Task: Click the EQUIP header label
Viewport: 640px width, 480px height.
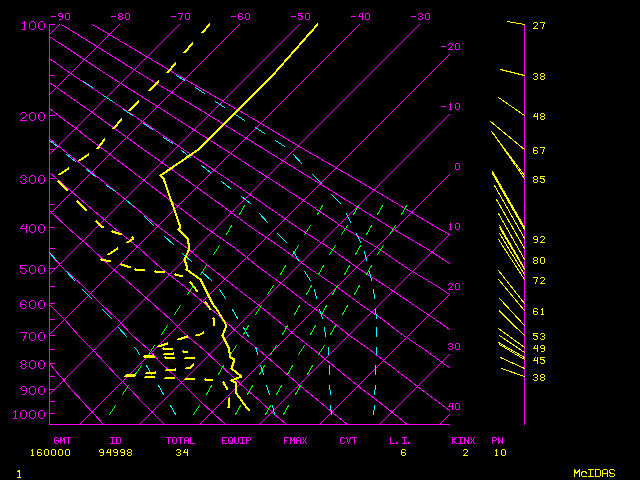Action: (x=237, y=440)
